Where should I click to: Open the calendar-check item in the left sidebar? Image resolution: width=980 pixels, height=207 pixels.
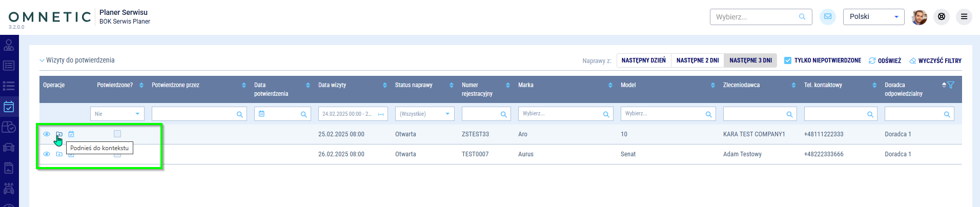tap(9, 107)
